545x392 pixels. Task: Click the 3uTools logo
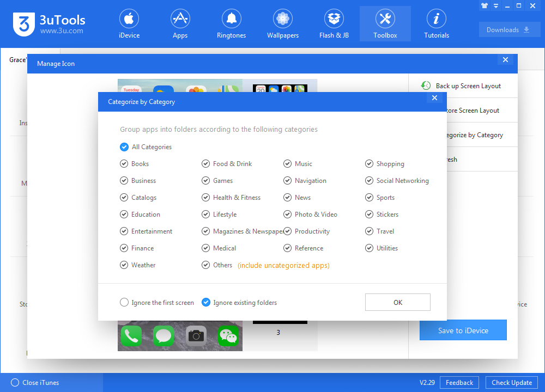49,24
